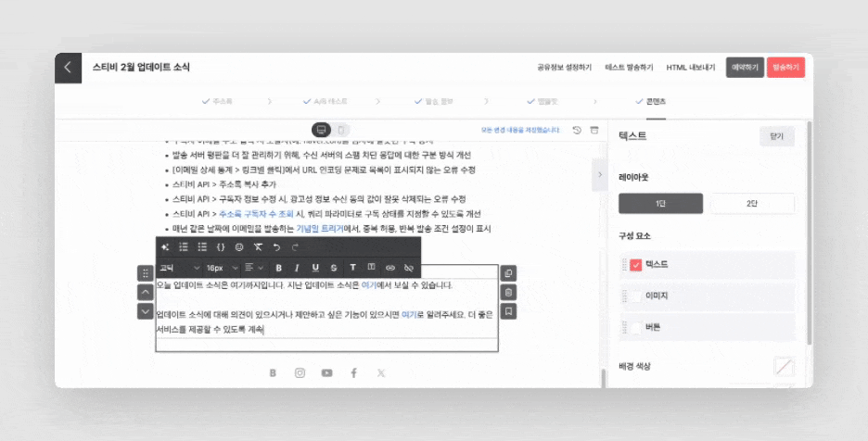Open the emoji picker icon
This screenshot has width=868, height=441.
239,247
